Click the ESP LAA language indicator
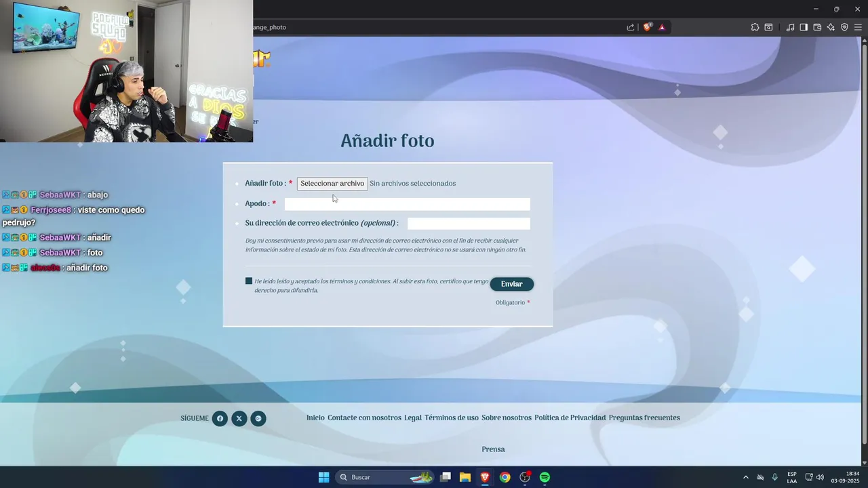The height and width of the screenshot is (488, 868). click(x=792, y=477)
